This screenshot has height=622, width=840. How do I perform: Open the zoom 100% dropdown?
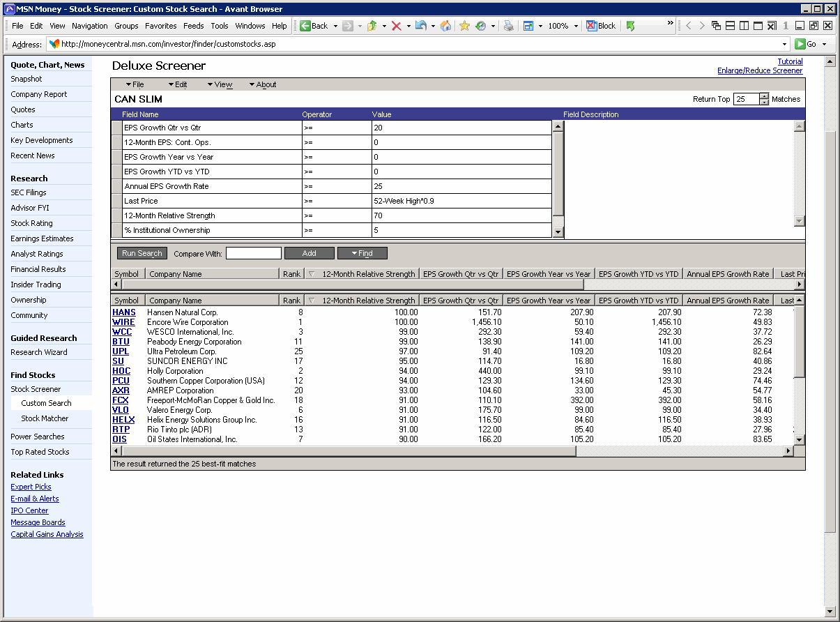click(x=576, y=26)
